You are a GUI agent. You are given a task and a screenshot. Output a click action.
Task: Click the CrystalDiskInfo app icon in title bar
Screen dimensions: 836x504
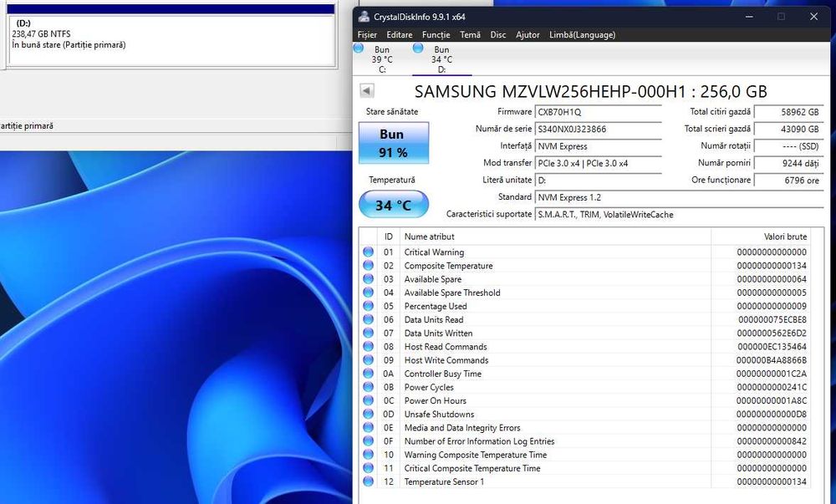tap(364, 17)
